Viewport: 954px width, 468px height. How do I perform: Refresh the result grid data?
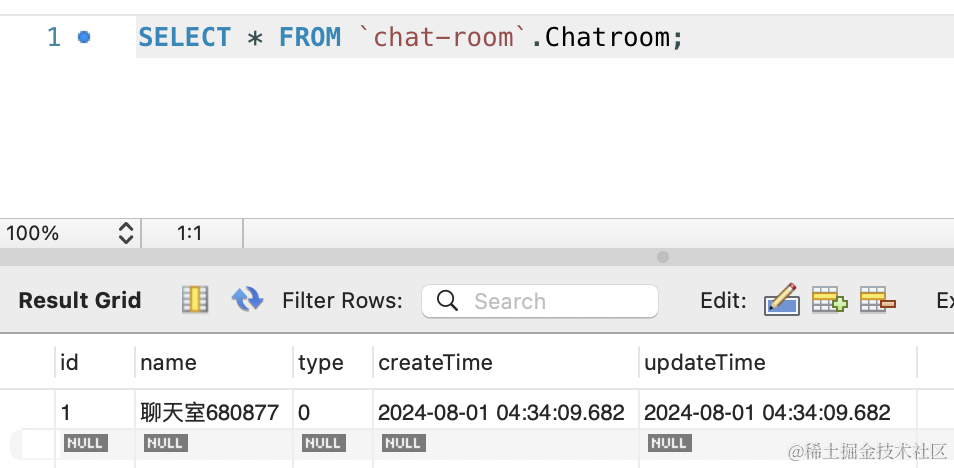coord(247,300)
